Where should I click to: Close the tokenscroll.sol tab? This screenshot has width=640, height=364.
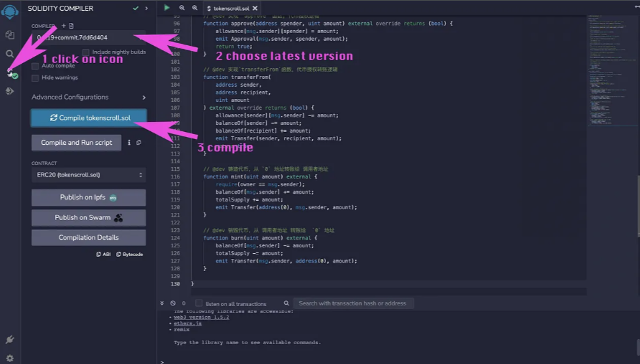pos(255,8)
